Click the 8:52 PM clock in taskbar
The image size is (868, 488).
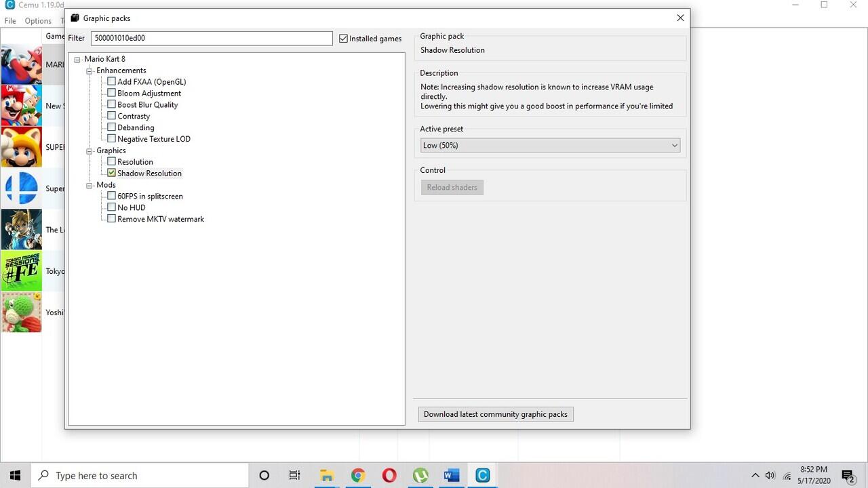pos(814,470)
